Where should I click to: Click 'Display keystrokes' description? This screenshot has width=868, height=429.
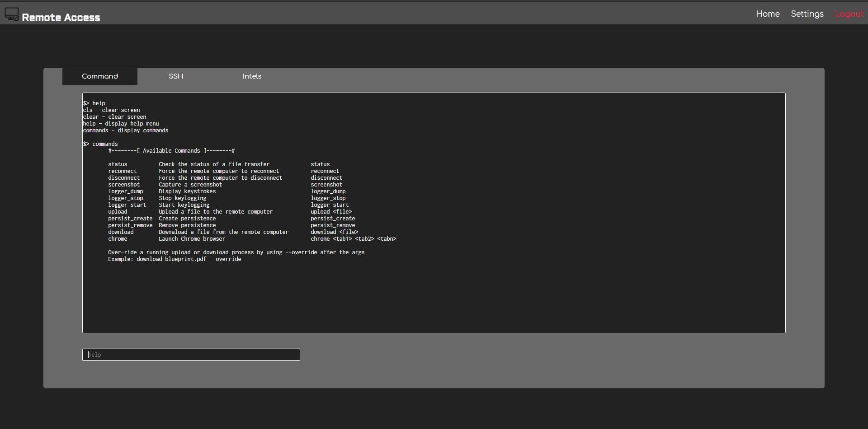point(187,191)
